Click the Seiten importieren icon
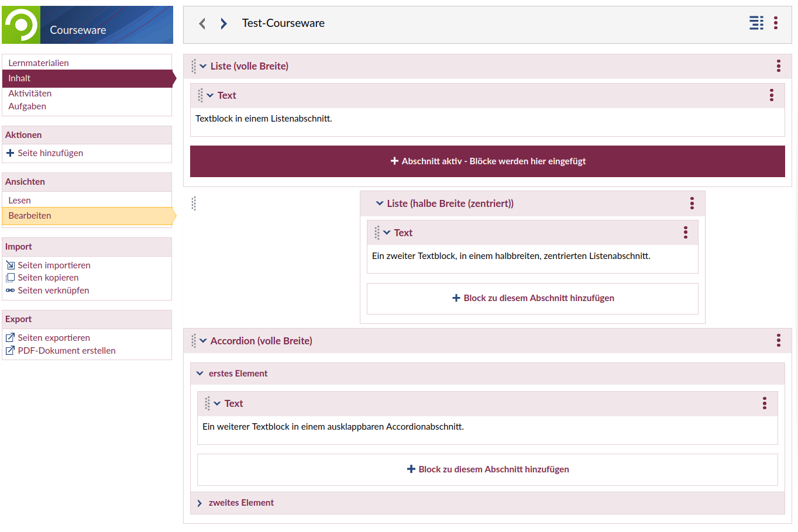Image resolution: width=798 pixels, height=532 pixels. tap(10, 265)
